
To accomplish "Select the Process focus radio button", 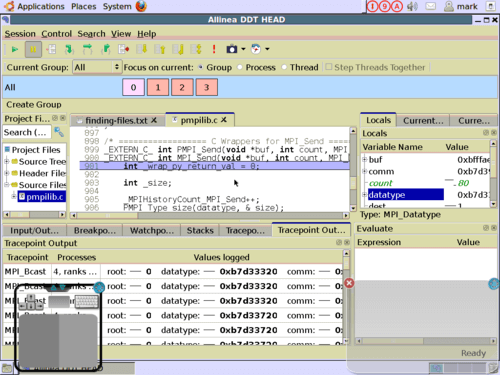I will (240, 67).
